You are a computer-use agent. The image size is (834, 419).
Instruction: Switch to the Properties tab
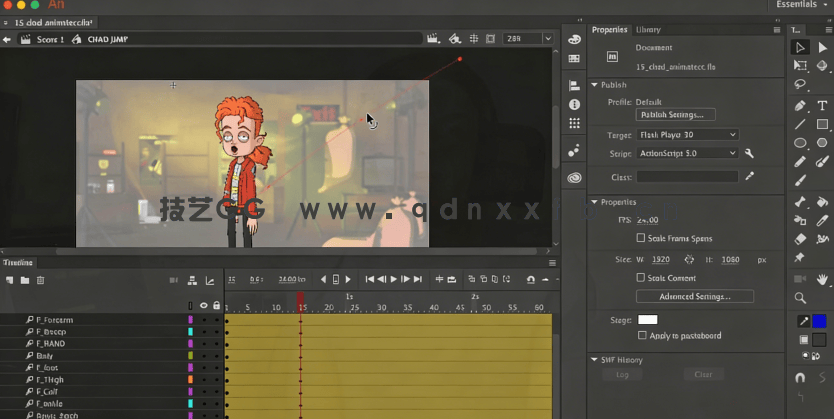pos(610,30)
